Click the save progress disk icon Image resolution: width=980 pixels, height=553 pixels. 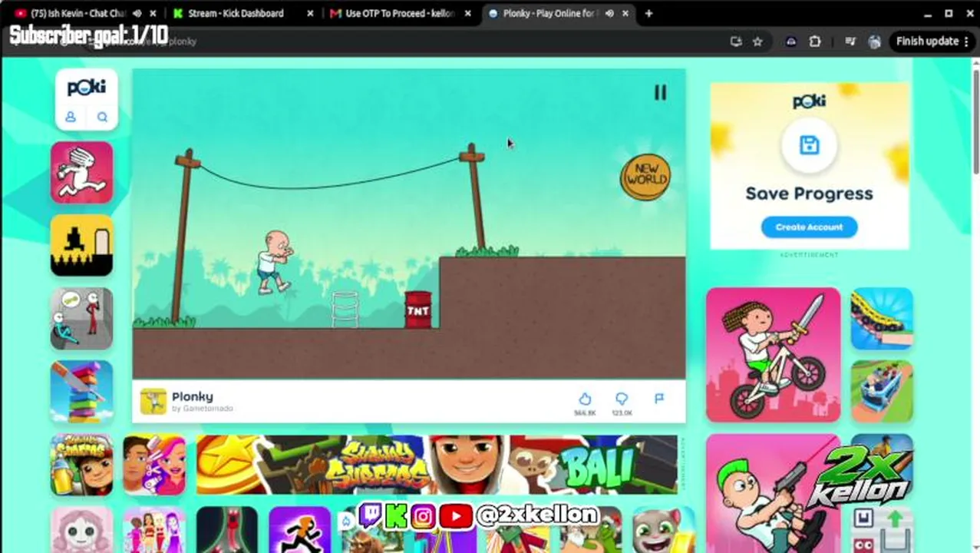[809, 145]
